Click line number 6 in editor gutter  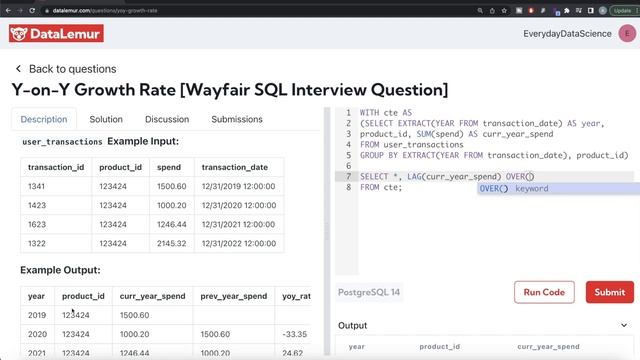point(348,166)
